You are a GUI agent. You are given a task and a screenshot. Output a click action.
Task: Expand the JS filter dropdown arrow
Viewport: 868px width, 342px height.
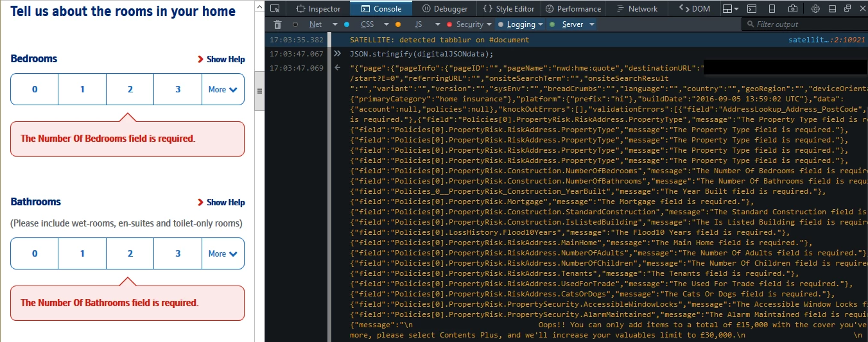[x=438, y=24]
